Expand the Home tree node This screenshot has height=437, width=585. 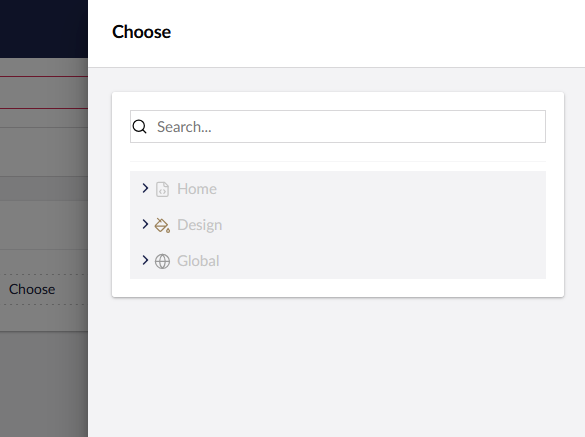(145, 188)
